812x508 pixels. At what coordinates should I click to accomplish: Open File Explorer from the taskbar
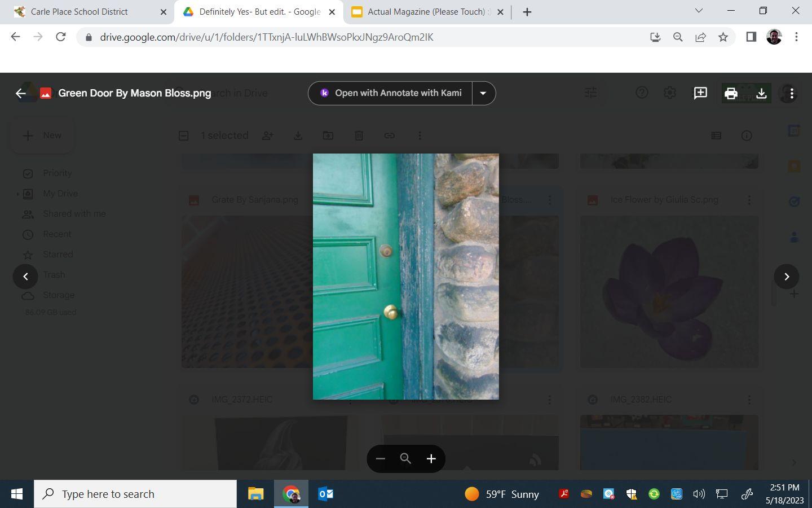pos(255,494)
